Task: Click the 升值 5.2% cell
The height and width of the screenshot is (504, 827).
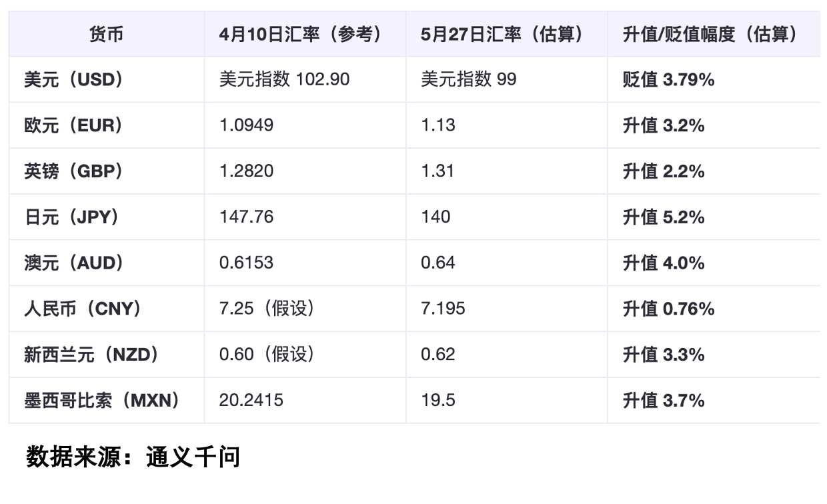Action: pyautogui.click(x=664, y=217)
